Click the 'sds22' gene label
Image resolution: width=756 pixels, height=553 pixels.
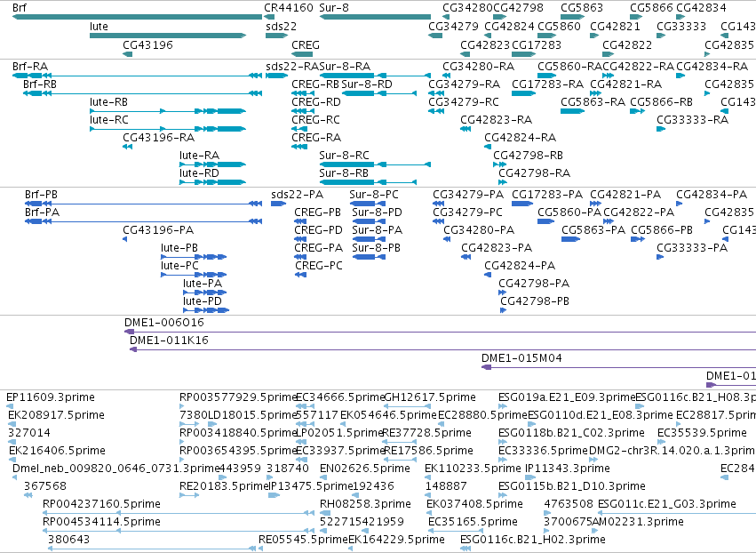coord(281,26)
